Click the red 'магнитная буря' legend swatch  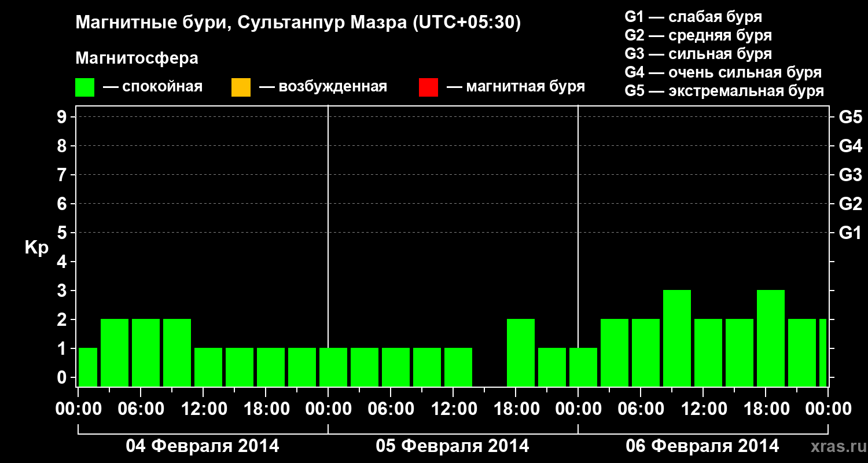coord(428,87)
